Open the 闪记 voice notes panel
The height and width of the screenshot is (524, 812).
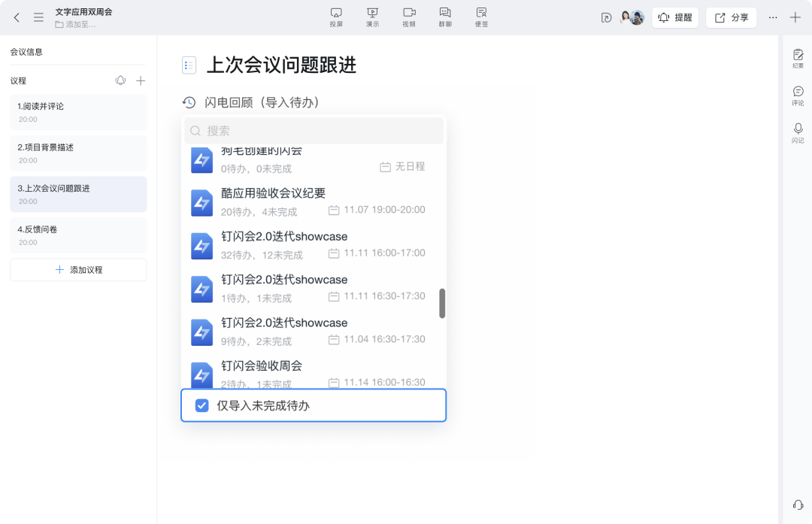(798, 133)
